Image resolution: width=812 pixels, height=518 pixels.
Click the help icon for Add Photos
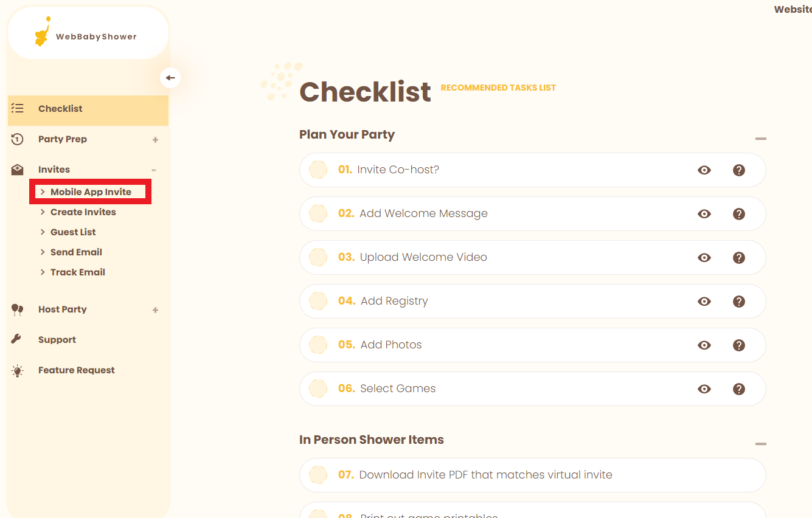(739, 345)
